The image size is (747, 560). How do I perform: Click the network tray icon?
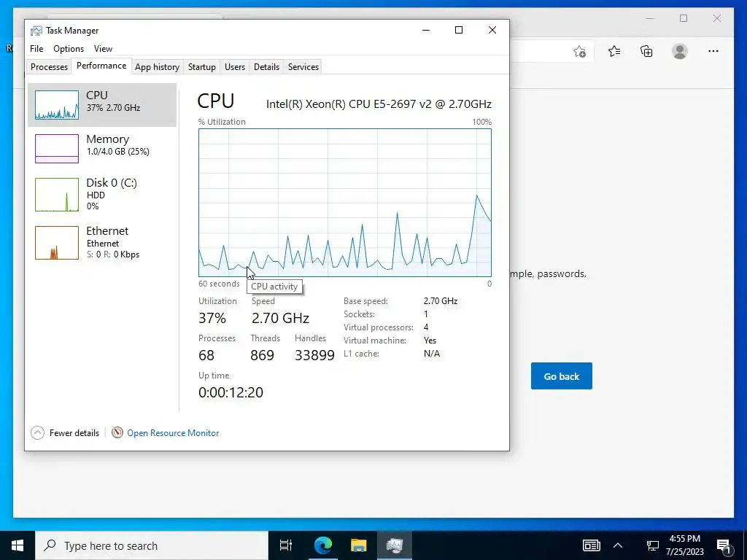(653, 545)
